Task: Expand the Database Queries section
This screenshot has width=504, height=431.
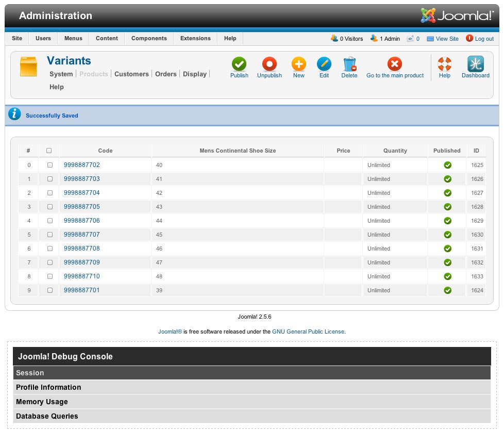Action: tap(47, 416)
